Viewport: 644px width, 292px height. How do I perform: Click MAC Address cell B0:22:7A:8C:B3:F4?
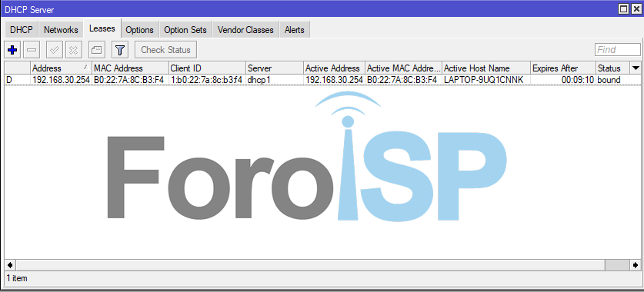pos(129,80)
